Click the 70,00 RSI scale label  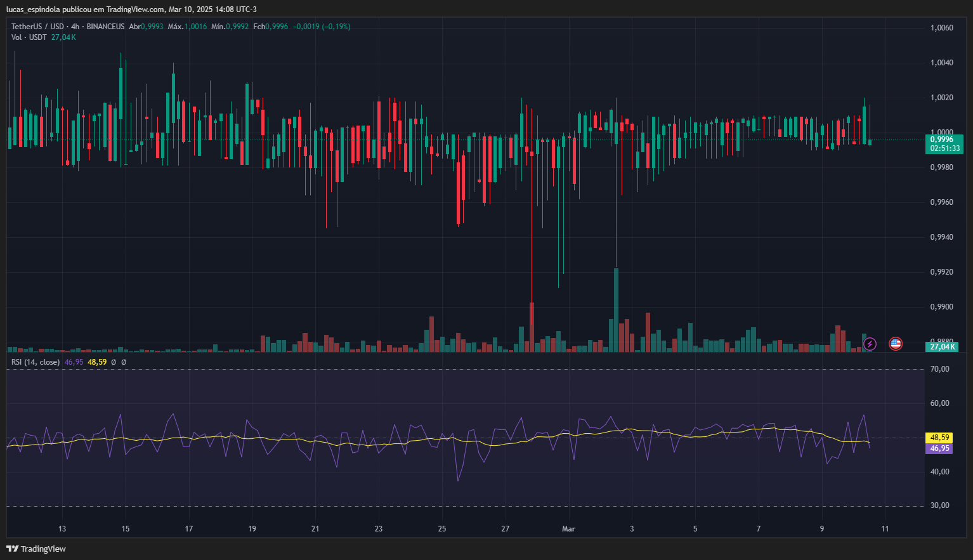[x=939, y=369]
